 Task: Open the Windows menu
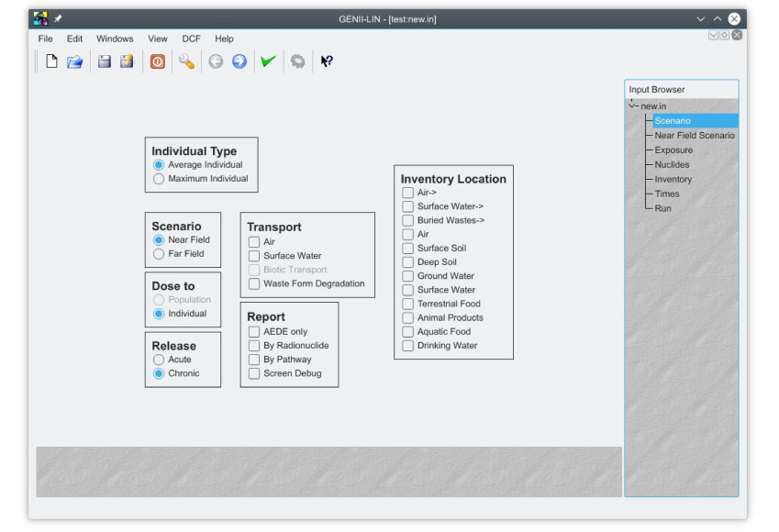115,39
